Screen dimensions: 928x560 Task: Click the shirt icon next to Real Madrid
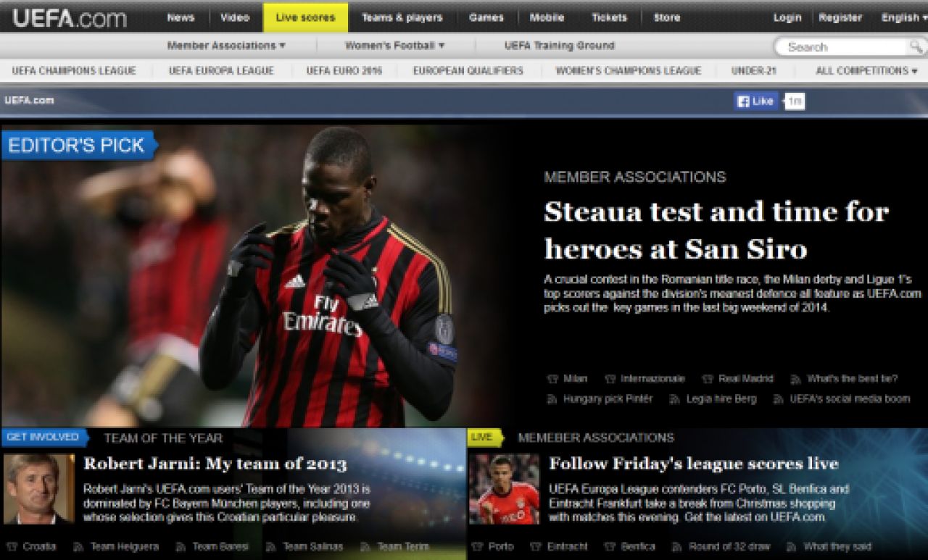708,379
